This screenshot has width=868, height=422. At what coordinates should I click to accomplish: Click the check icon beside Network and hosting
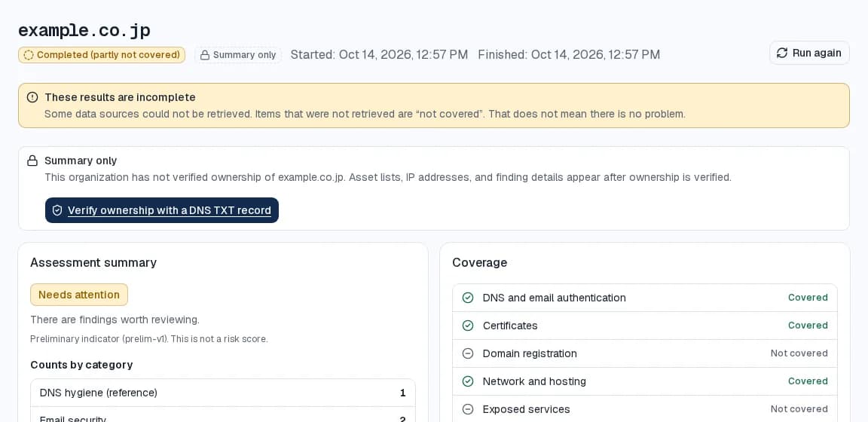468,381
